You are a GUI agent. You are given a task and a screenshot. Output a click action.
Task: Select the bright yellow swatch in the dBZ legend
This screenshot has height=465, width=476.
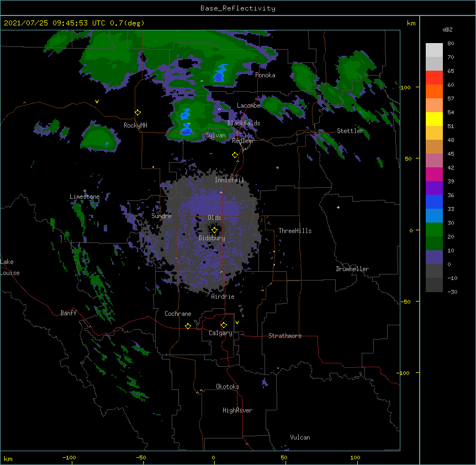point(434,119)
